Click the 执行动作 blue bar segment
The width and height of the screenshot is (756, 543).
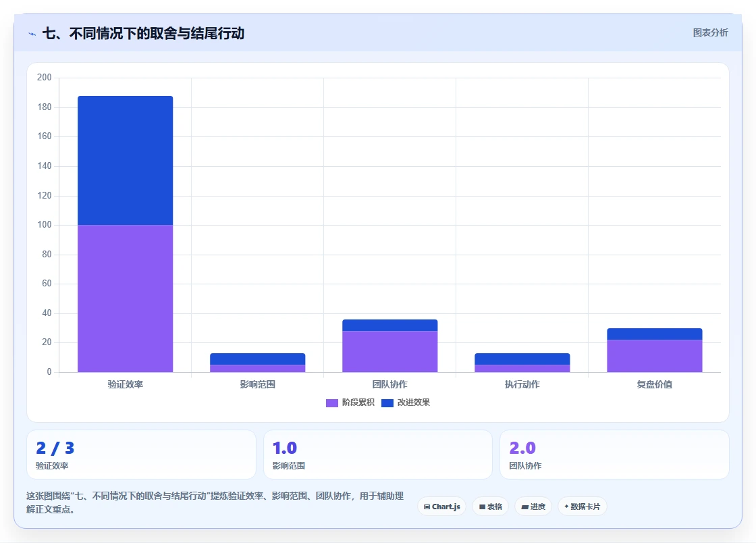[522, 359]
